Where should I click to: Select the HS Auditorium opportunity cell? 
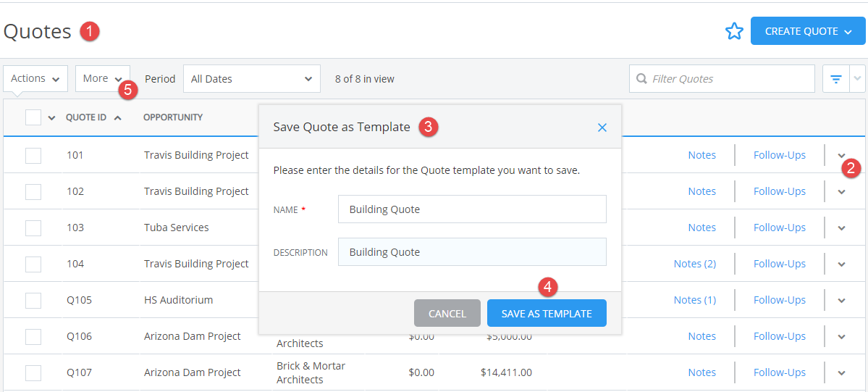click(x=178, y=300)
